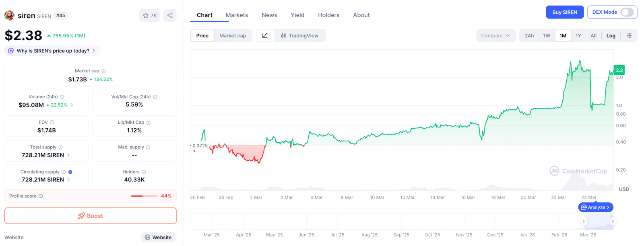Set chart range to All
644x246 pixels.
tap(594, 35)
